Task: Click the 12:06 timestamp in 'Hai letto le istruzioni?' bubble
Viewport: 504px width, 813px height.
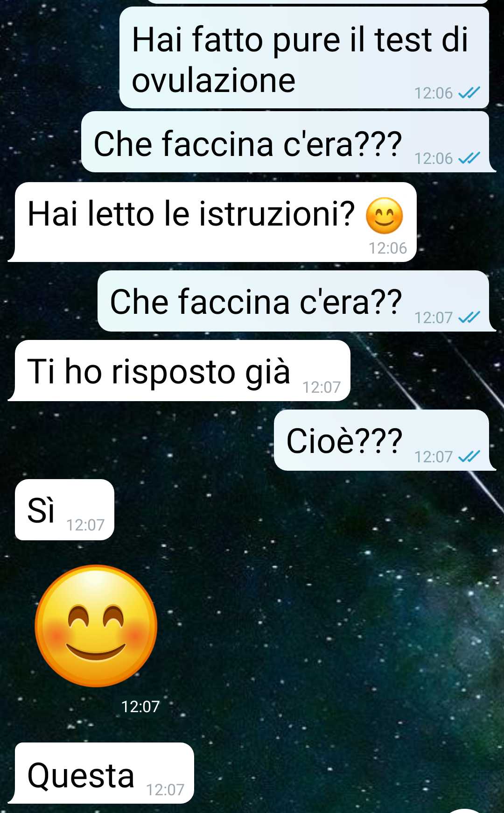Action: 388,248
